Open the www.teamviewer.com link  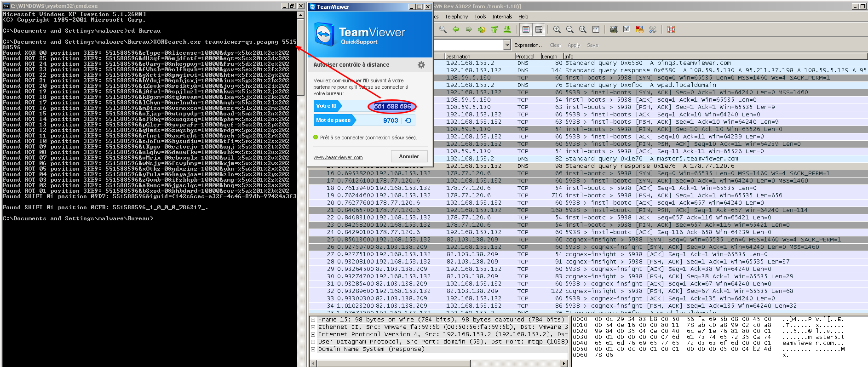[338, 157]
